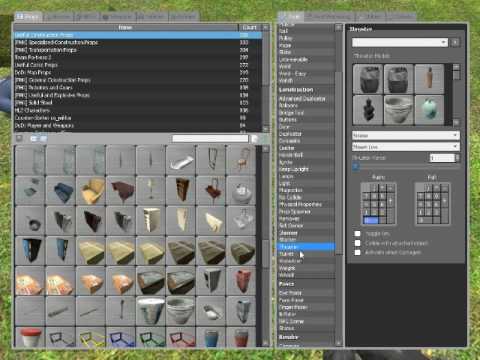
Task: Spawn the wooden chair prop
Action: (x=241, y=160)
